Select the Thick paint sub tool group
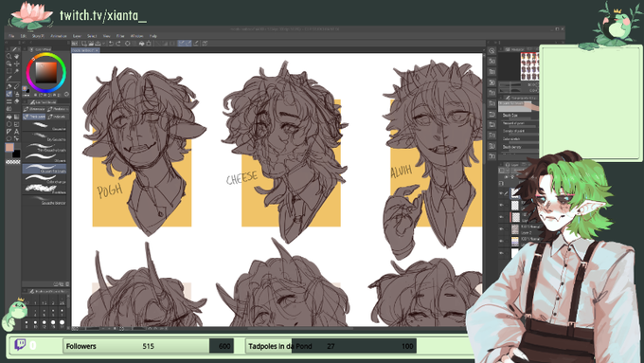 point(34,117)
